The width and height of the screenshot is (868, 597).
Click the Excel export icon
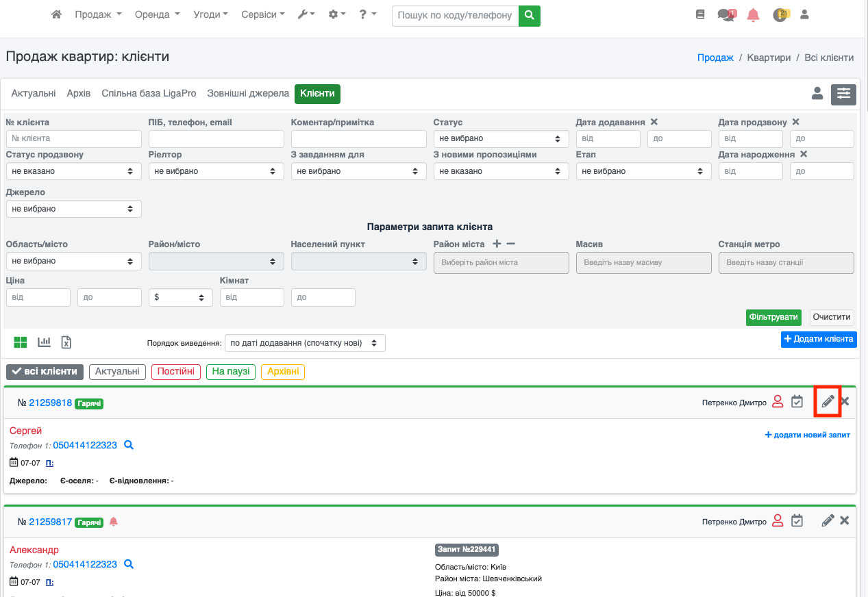coord(66,342)
